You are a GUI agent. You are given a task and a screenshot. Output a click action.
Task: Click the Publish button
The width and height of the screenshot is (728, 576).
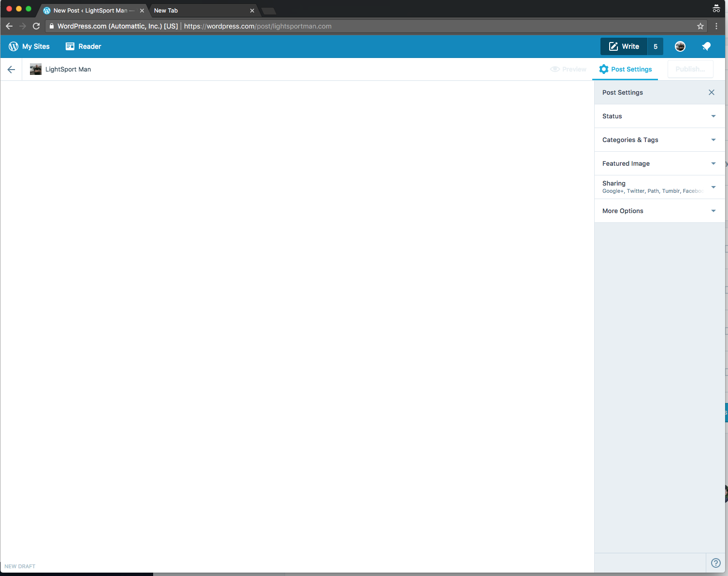point(690,69)
